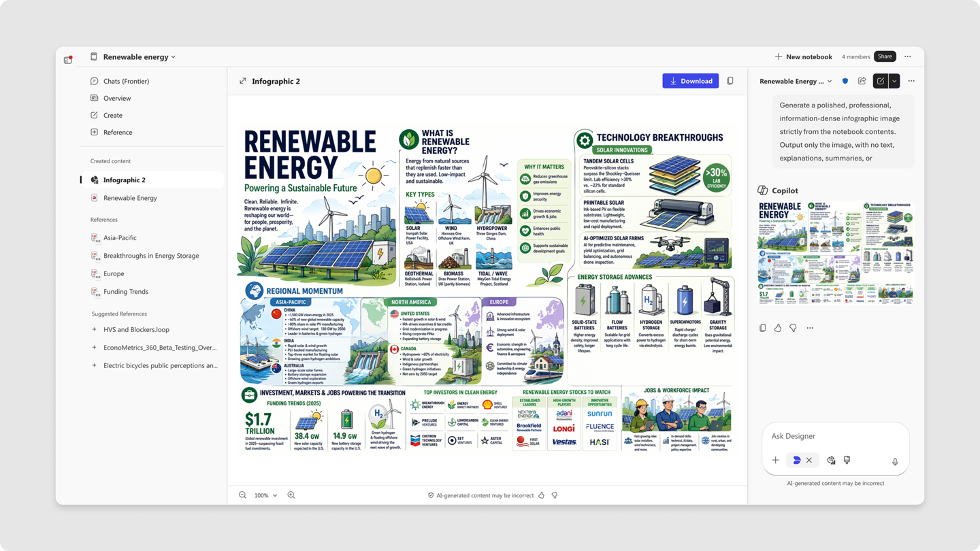The height and width of the screenshot is (551, 980).
Task: Click the share chat icon
Action: coord(862,81)
